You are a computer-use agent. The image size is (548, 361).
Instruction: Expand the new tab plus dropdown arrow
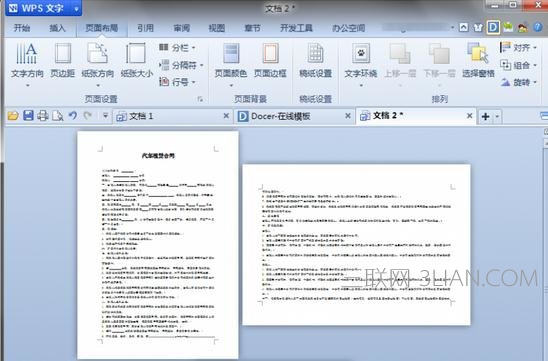point(497,116)
